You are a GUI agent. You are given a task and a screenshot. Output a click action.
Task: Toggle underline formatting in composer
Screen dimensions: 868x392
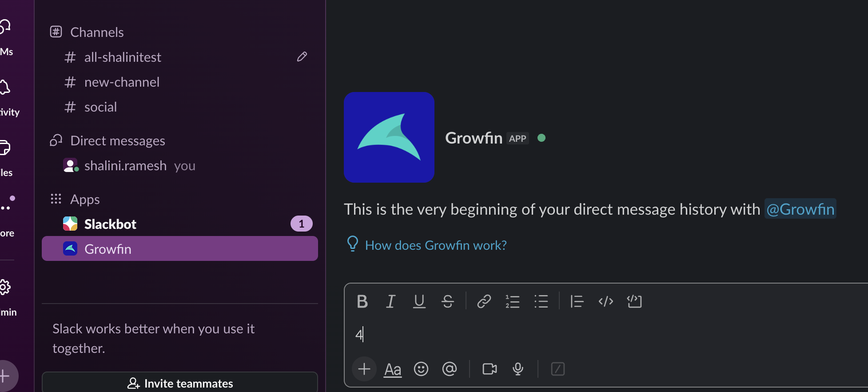[x=419, y=301]
